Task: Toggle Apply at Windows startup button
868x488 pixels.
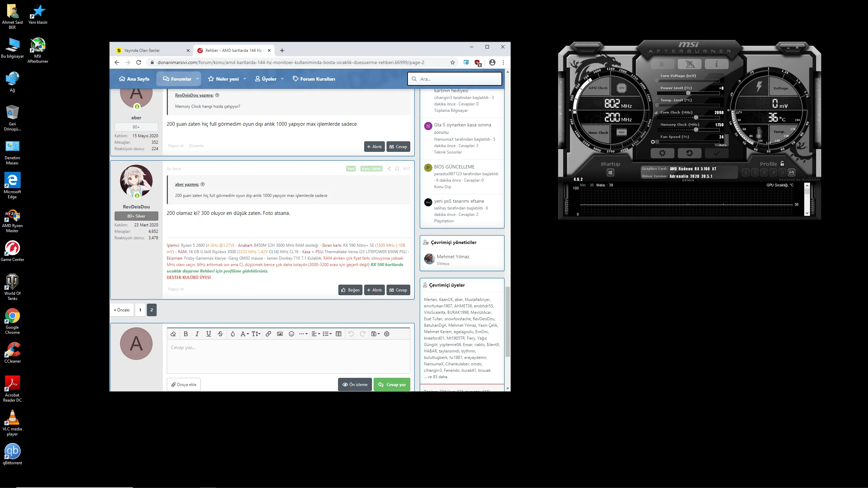Action: click(x=610, y=172)
